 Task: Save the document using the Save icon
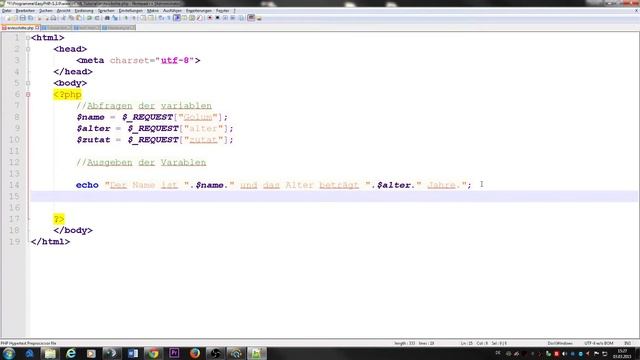point(22,18)
